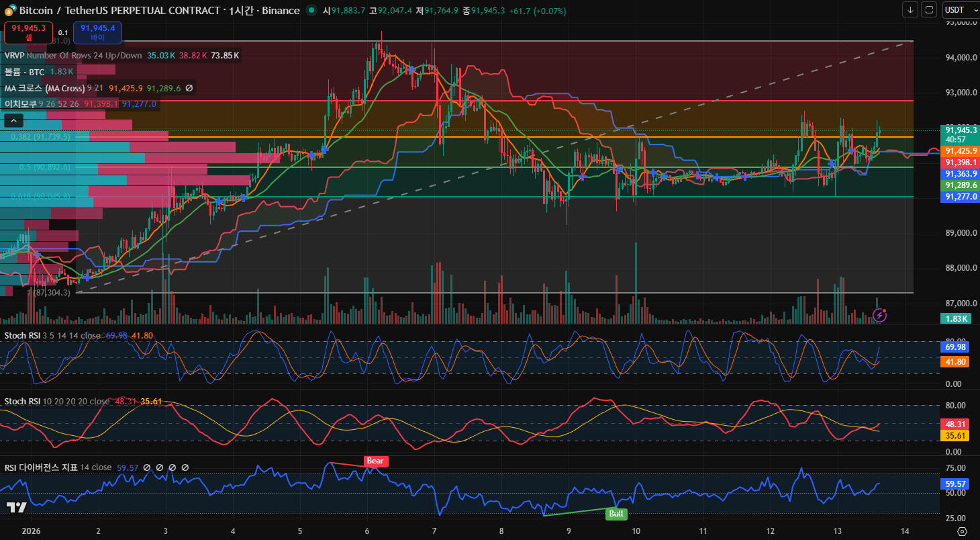Click the fullscreen snapshot frame icon

click(x=929, y=9)
